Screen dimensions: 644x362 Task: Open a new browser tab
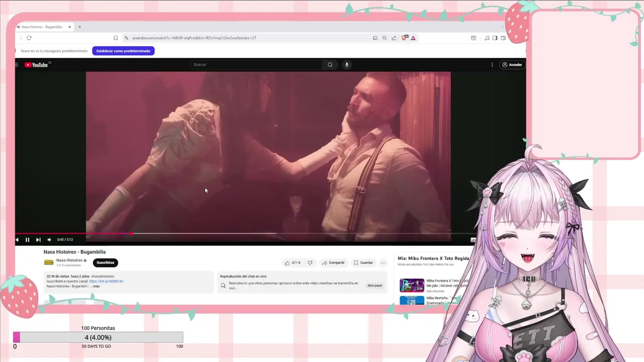(79, 27)
